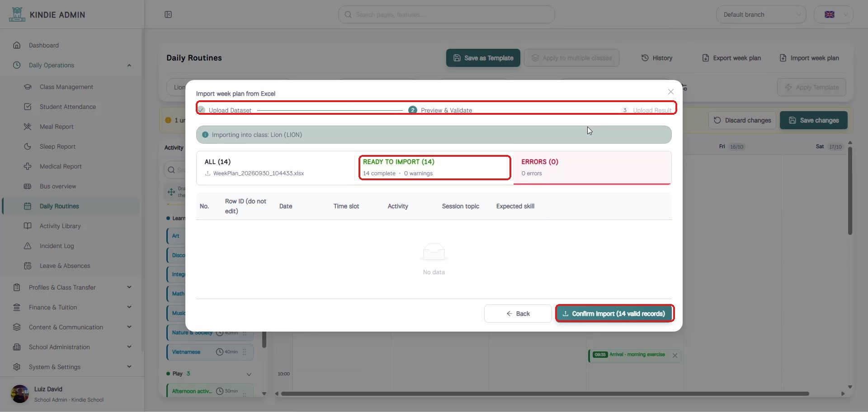The height and width of the screenshot is (412, 868).
Task: Click the Expected skill column header
Action: pyautogui.click(x=515, y=206)
